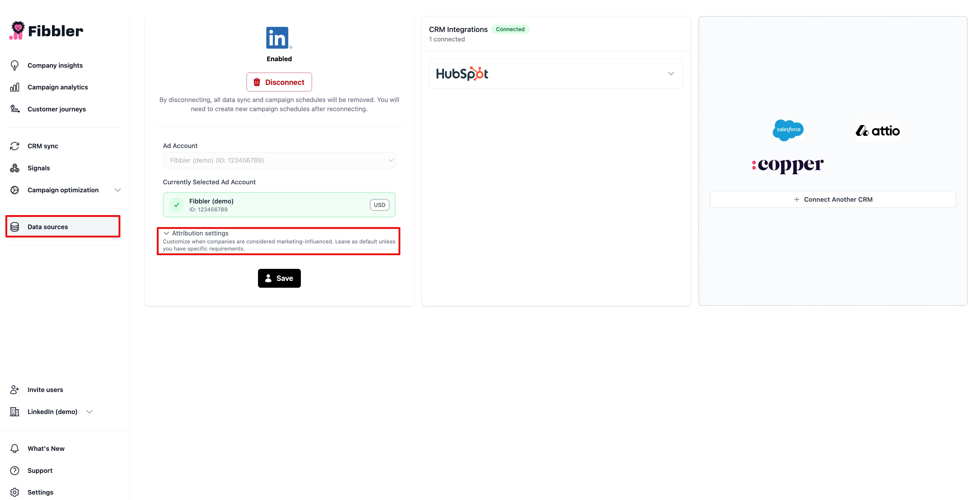Select the Attio logo
The width and height of the screenshot is (980, 500).
coord(877,130)
